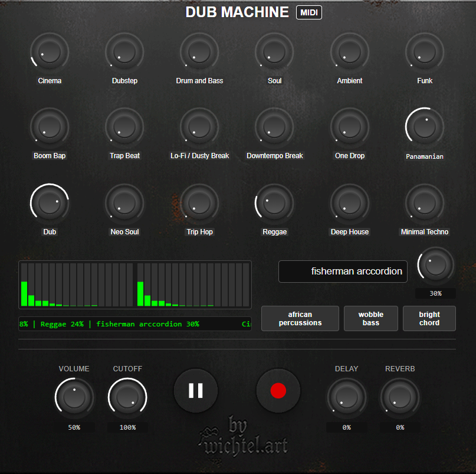
Task: Click the Delay effect knob
Action: pos(346,398)
